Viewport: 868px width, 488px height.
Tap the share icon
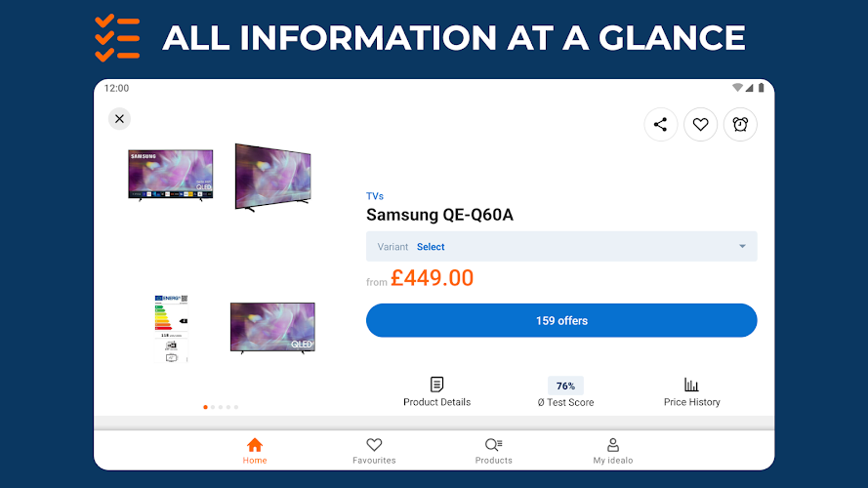coord(661,124)
